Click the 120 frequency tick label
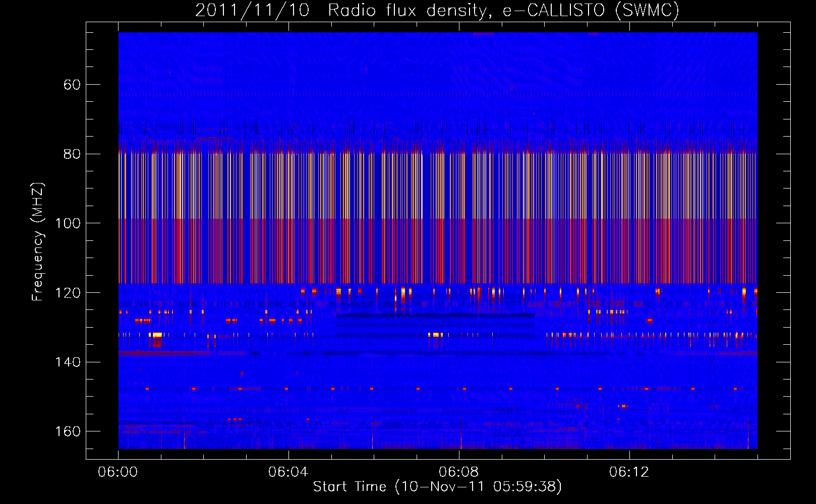This screenshot has height=504, width=816. (68, 293)
